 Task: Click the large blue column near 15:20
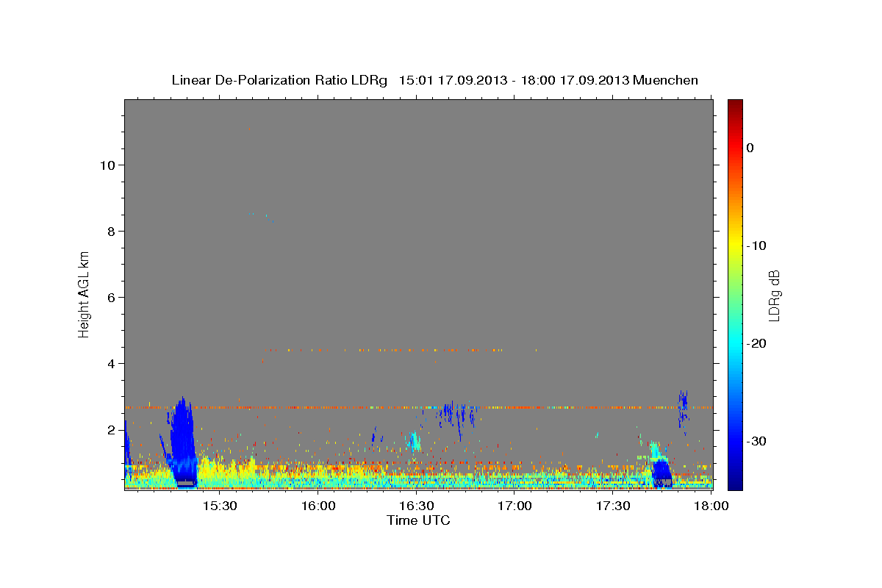pos(182,441)
